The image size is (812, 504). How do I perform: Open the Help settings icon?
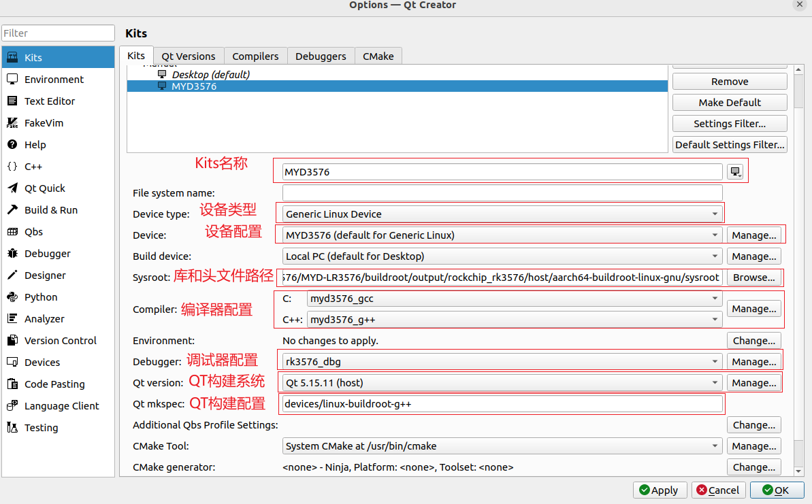[x=12, y=144]
